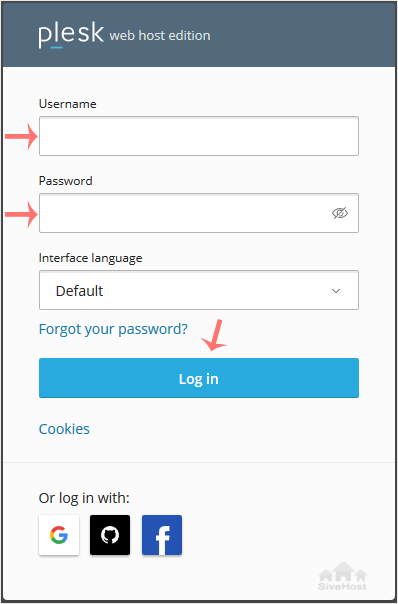Viewport: 398px width, 604px height.
Task: Select the Default language value text
Action: [x=79, y=291]
